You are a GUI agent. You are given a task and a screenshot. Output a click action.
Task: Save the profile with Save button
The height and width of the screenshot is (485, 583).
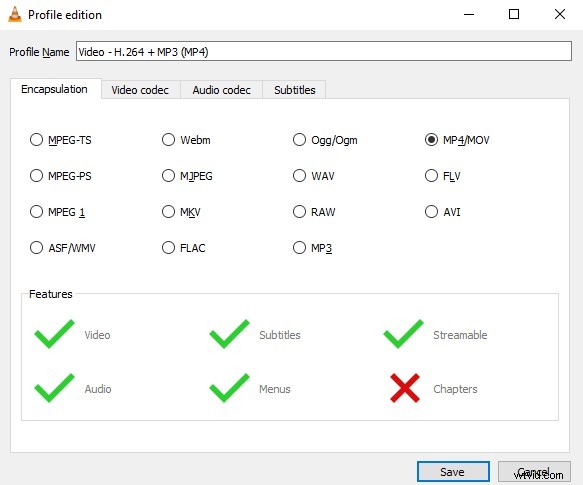(453, 472)
